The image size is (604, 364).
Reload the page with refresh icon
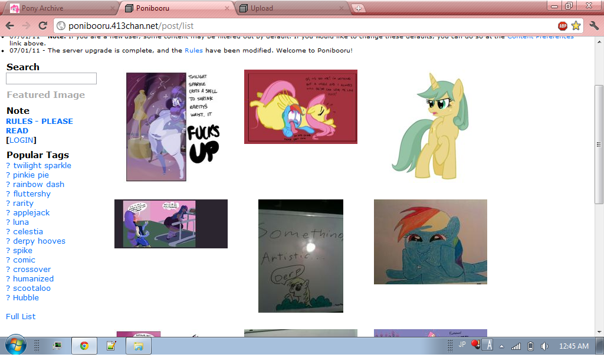click(x=42, y=26)
